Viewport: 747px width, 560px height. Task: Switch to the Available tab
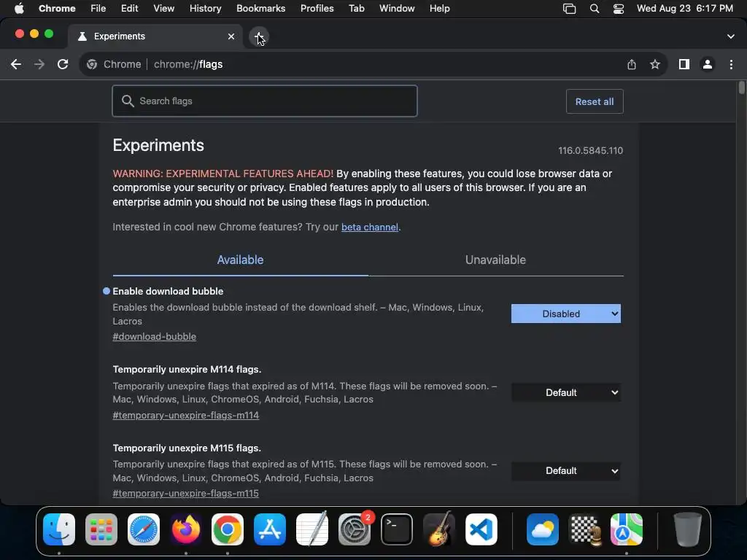(240, 260)
